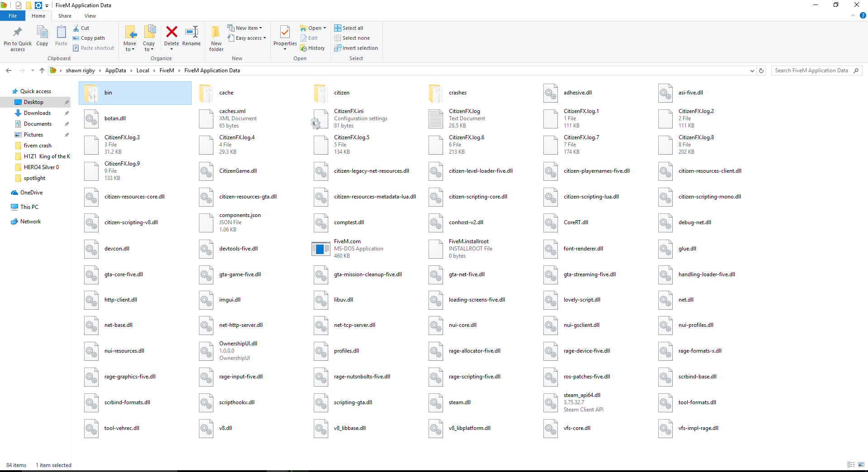This screenshot has height=472, width=868.
Task: Click the Rename icon
Action: [192, 32]
